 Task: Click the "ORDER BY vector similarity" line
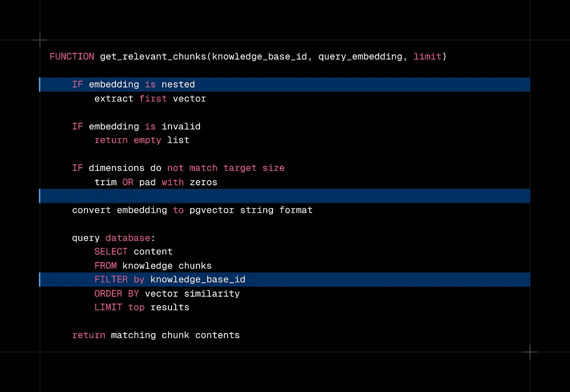point(167,294)
